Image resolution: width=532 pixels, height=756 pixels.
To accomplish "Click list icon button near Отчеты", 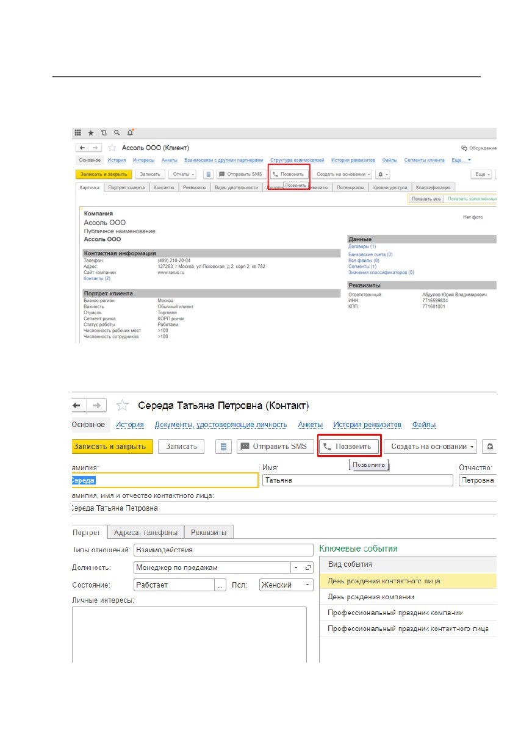I will [208, 174].
